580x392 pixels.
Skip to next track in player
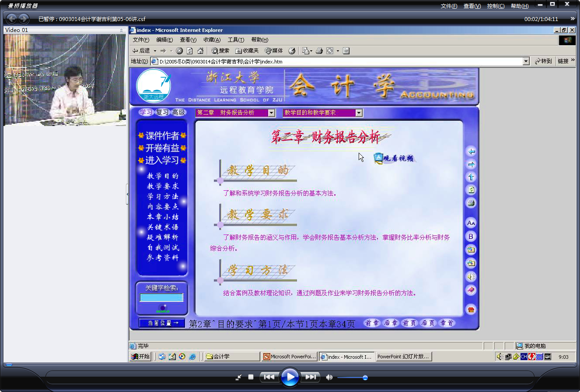310,377
